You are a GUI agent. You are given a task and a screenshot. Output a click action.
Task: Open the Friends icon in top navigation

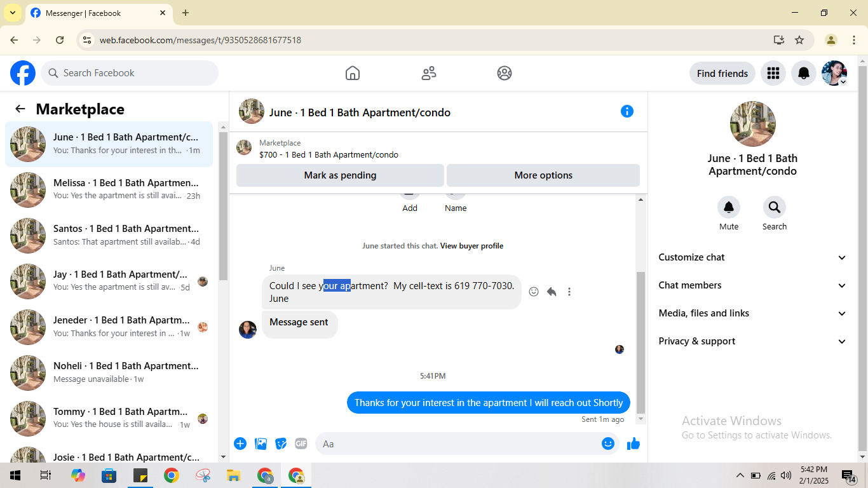click(429, 73)
